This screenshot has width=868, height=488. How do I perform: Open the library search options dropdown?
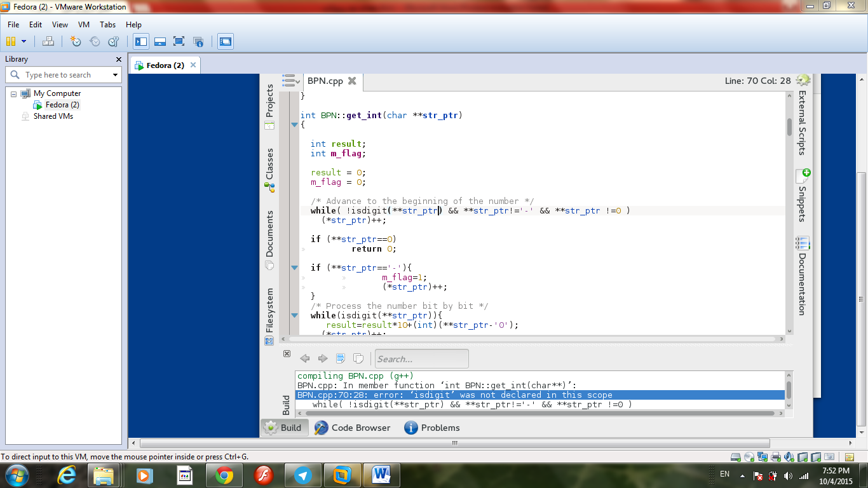(115, 75)
